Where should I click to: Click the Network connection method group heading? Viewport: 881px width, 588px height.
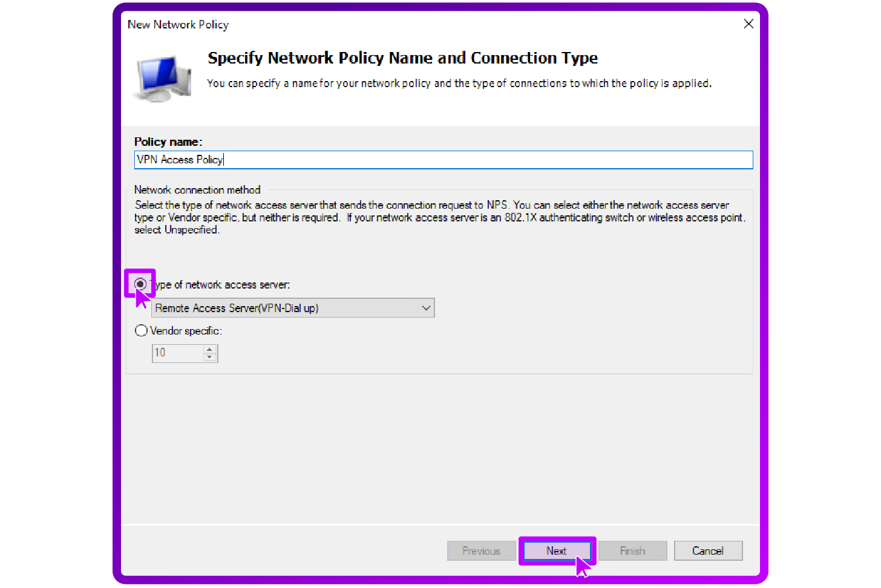pos(197,189)
